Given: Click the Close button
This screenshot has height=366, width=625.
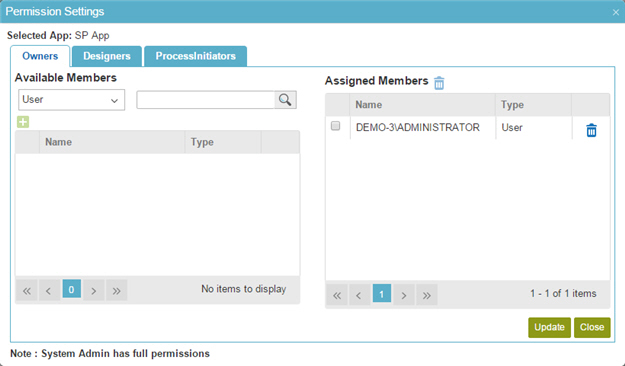Looking at the screenshot, I should click(x=592, y=327).
